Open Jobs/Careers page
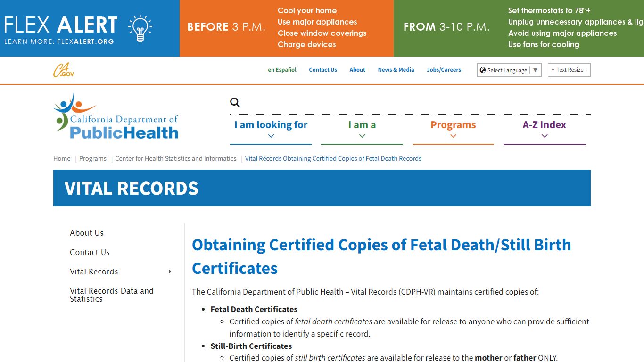Screen dimensions: 644x362 444,70
